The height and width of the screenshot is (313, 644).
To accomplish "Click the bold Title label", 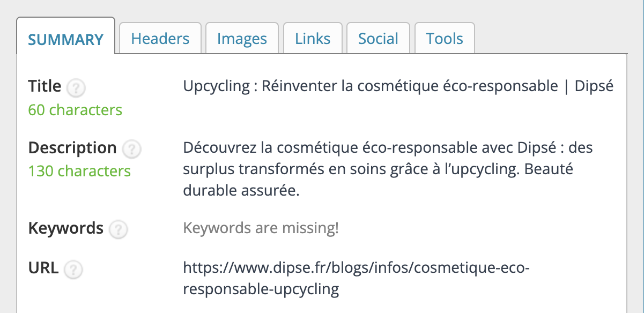I will click(x=45, y=86).
